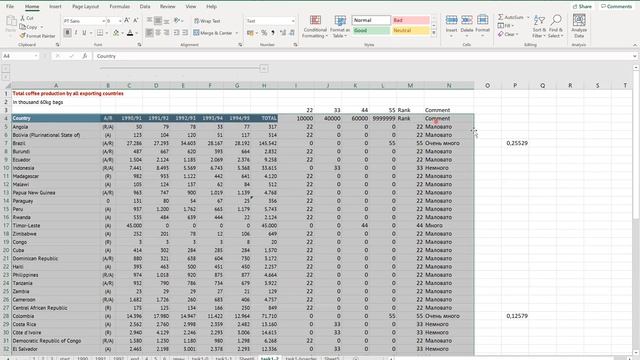Click the Insert Function fx button
This screenshot has height=360, width=640.
click(x=84, y=56)
